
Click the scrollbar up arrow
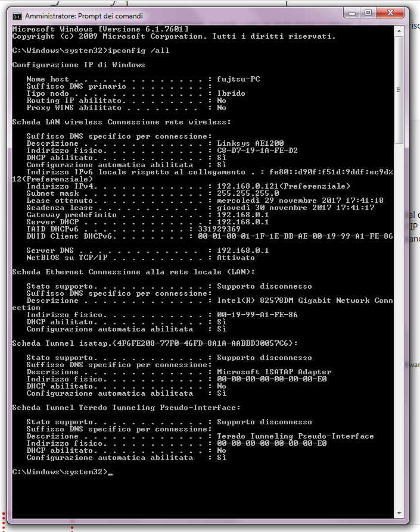(x=399, y=31)
